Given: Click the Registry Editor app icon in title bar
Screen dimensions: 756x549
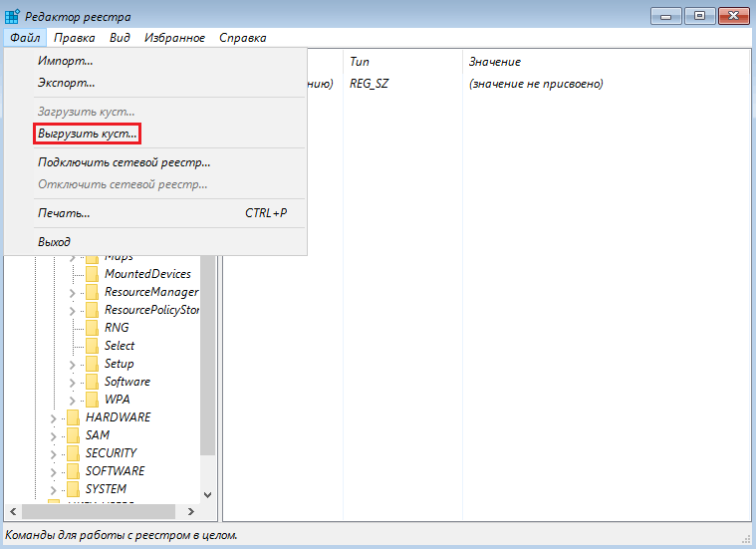Looking at the screenshot, I should coord(12,16).
